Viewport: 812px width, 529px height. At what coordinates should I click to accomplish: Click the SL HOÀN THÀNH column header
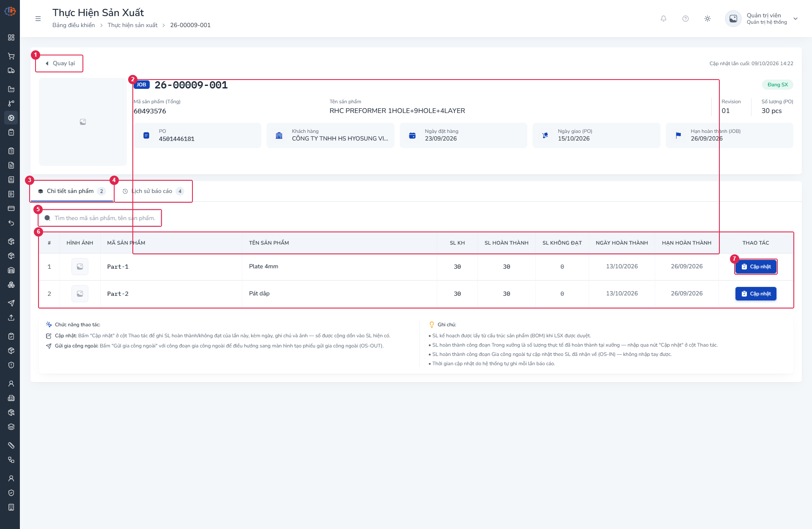tap(507, 243)
